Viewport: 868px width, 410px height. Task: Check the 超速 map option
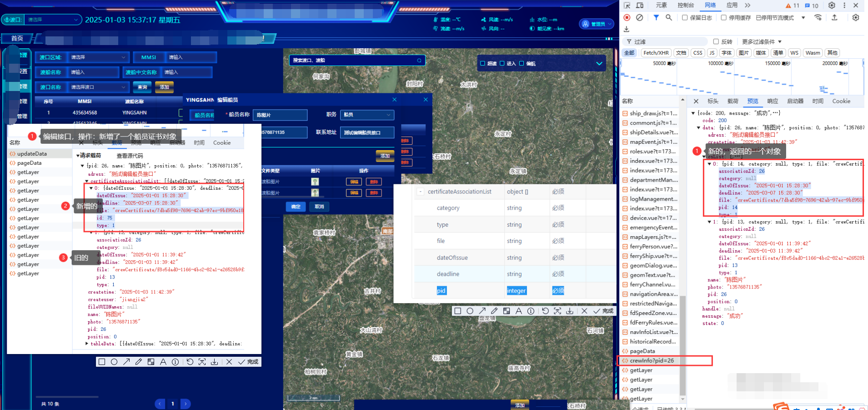482,63
